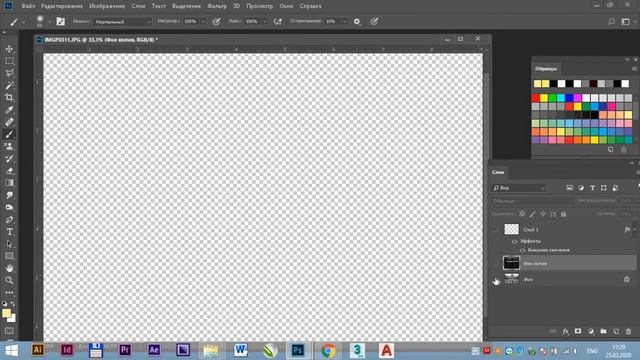Viewport: 640px width, 360px height.
Task: Select the Eraser tool
Action: 9,171
